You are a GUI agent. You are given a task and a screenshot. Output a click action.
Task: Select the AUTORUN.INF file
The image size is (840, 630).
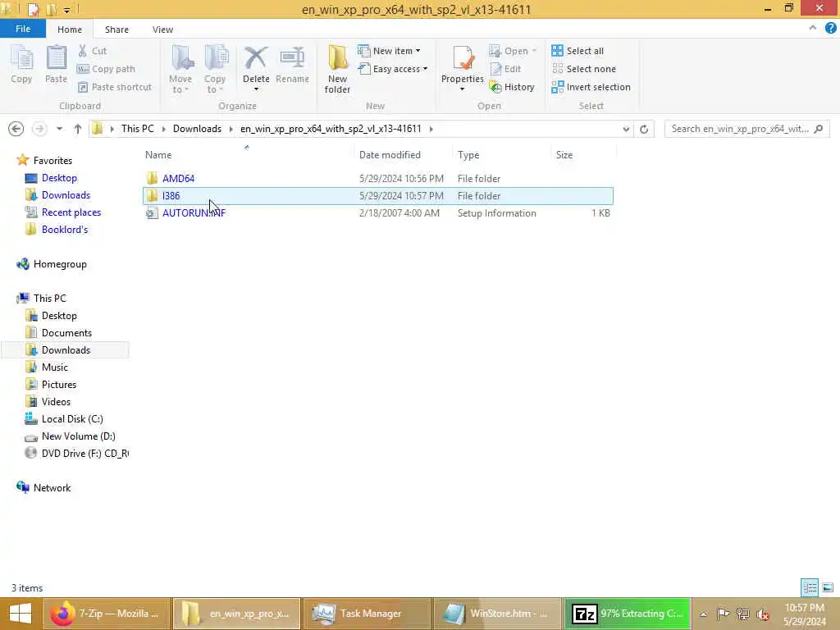coord(377,212)
